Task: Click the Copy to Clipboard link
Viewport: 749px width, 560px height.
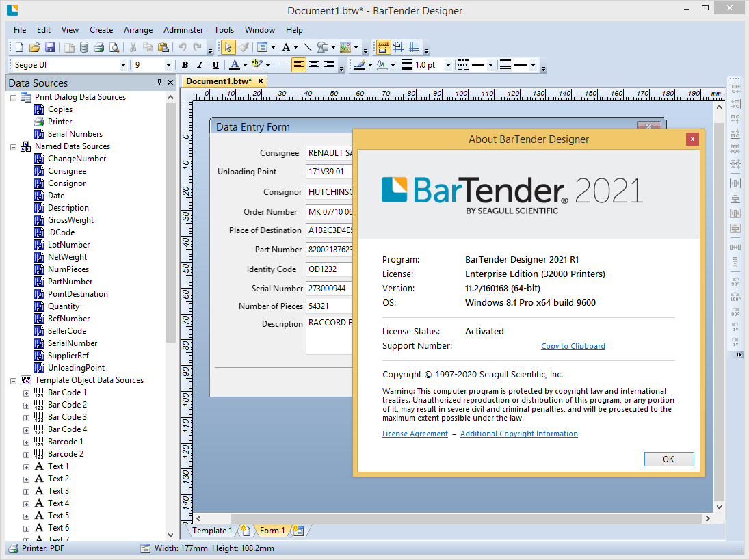Action: [x=573, y=346]
